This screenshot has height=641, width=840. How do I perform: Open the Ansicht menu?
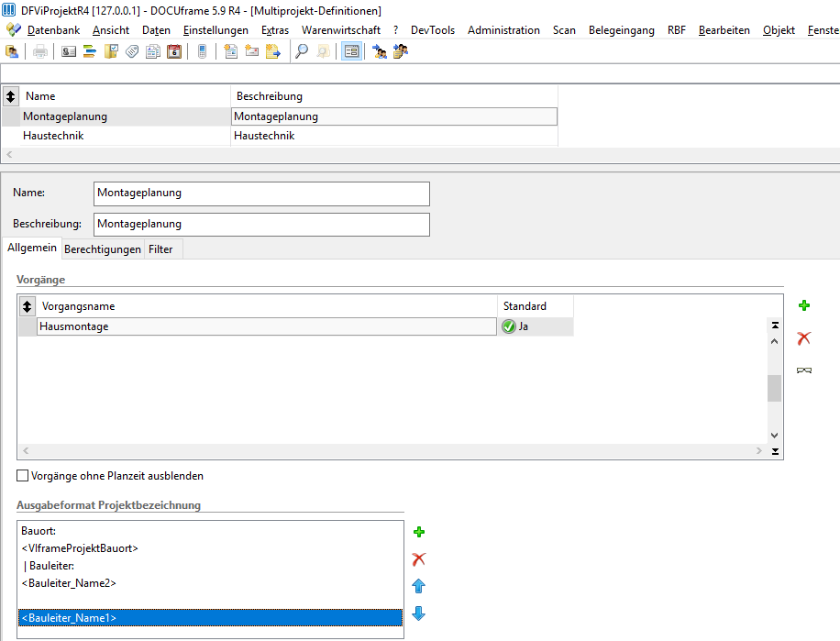tap(111, 30)
